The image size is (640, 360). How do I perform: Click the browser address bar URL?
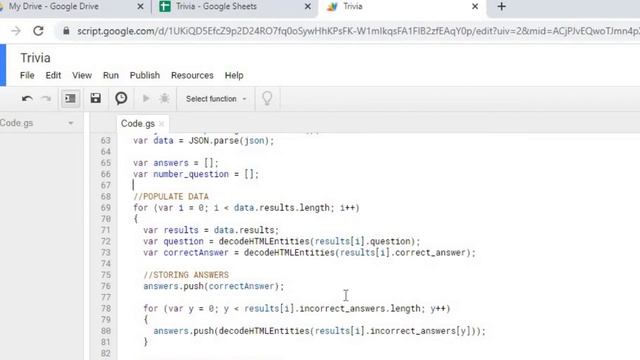click(x=357, y=31)
